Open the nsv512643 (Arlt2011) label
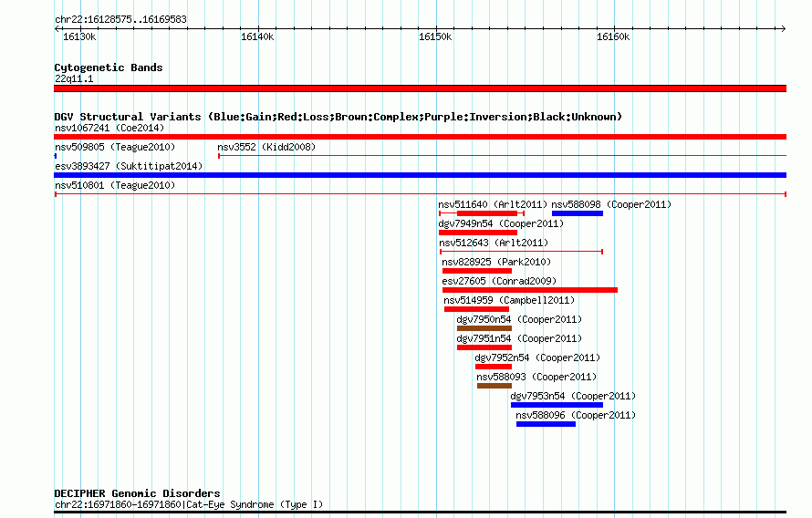Image resolution: width=812 pixels, height=518 pixels. click(x=494, y=243)
